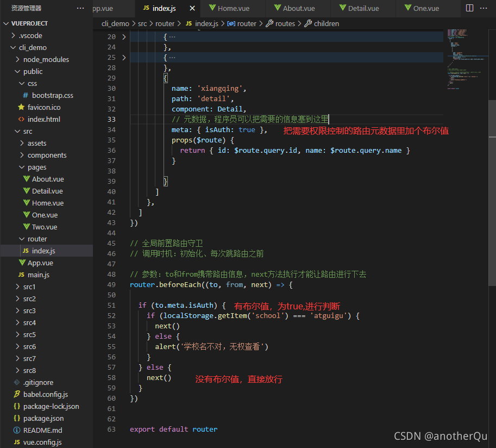The image size is (496, 448).
Task: Click the favicon.ico star icon
Action: pyautogui.click(x=21, y=107)
